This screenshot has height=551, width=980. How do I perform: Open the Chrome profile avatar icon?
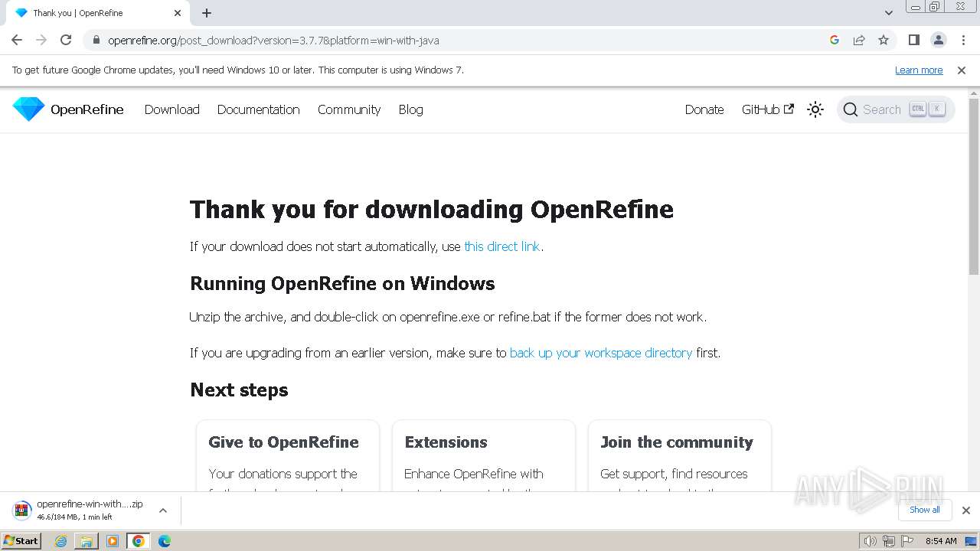tap(938, 40)
